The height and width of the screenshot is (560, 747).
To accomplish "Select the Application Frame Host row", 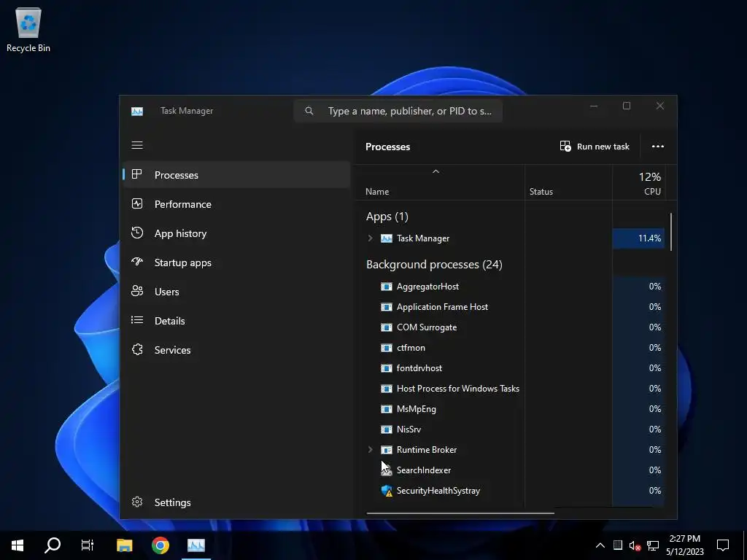I will point(511,307).
